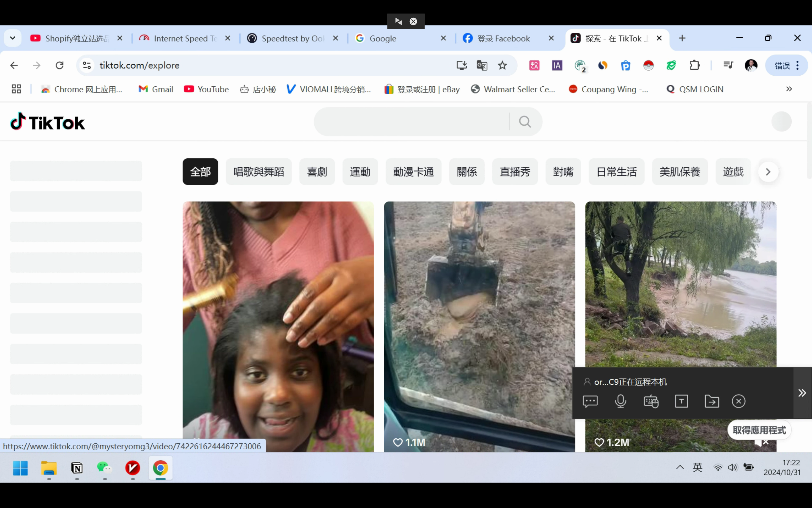Open File Explorer from taskbar
The width and height of the screenshot is (812, 508).
coord(49,468)
